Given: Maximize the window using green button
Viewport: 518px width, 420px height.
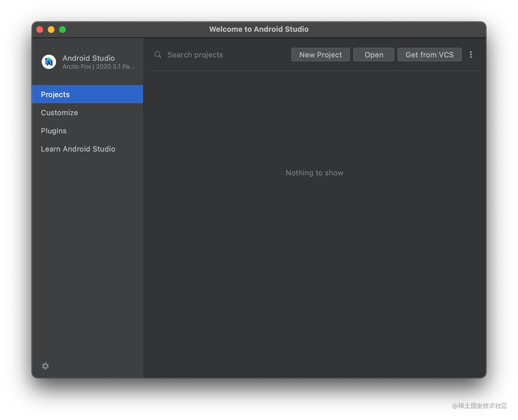Looking at the screenshot, I should tap(62, 29).
